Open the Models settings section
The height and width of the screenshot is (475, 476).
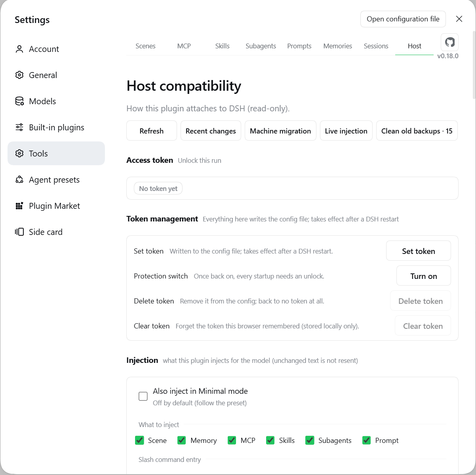56,101
